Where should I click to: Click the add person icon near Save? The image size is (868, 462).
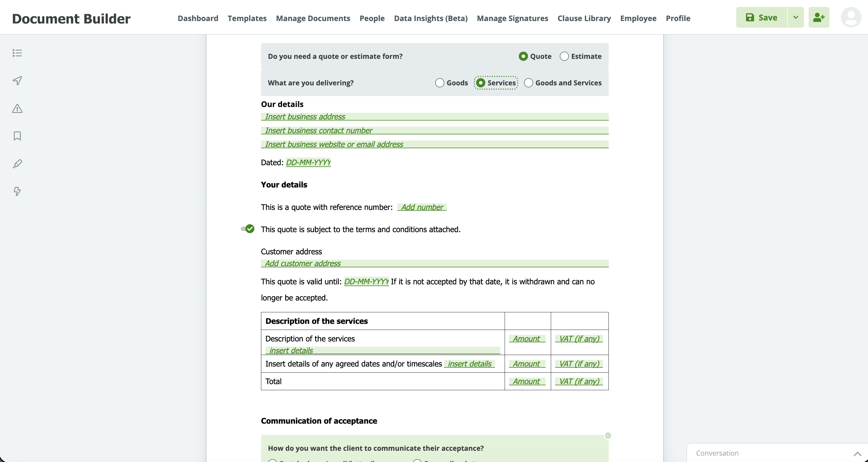tap(819, 17)
